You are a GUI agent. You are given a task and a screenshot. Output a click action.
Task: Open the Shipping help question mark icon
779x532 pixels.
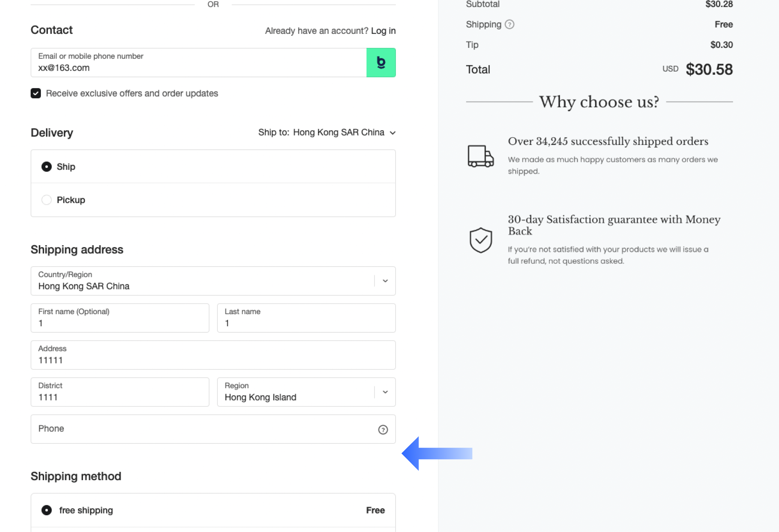click(x=509, y=25)
